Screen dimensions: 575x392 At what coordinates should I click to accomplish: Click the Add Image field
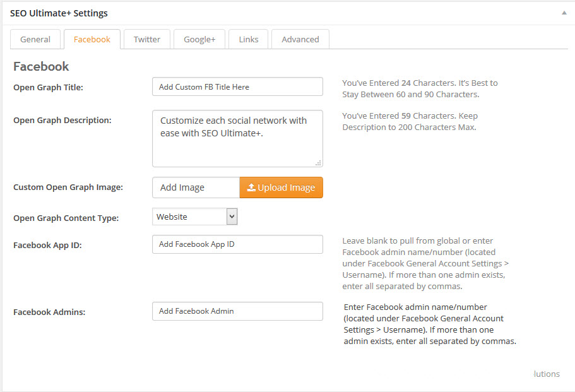pyautogui.click(x=196, y=187)
